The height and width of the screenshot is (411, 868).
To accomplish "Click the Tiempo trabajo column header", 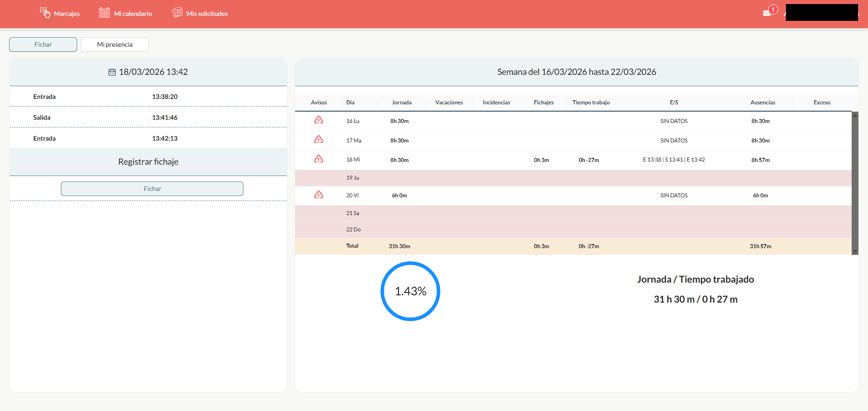I will coord(591,103).
